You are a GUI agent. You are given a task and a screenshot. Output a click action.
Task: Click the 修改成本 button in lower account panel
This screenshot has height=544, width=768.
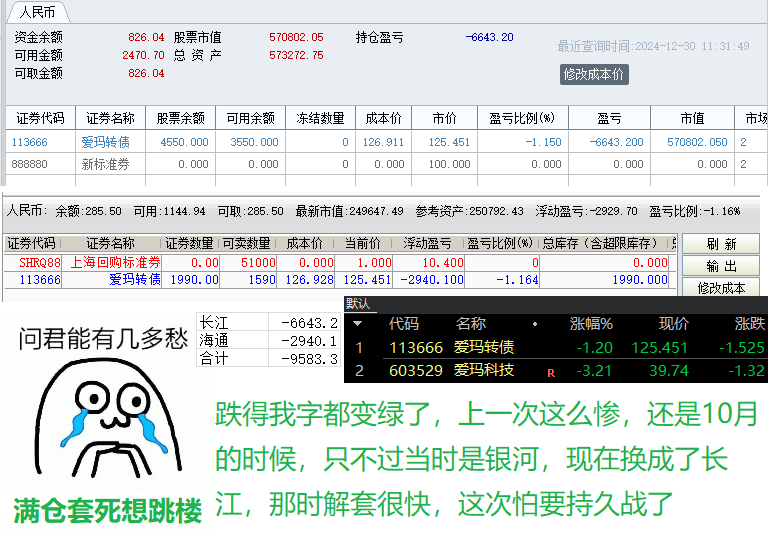coord(721,287)
